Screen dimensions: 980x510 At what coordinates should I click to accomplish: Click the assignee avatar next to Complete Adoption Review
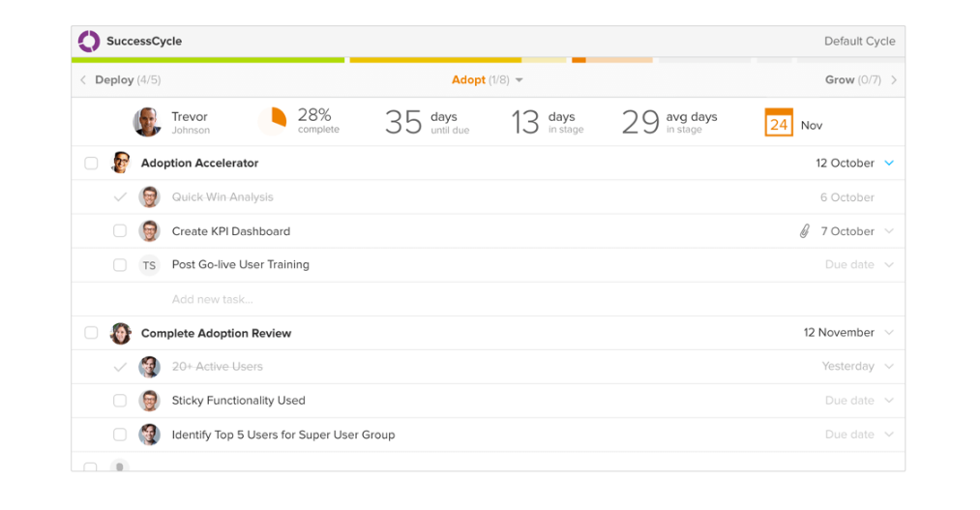click(x=121, y=333)
